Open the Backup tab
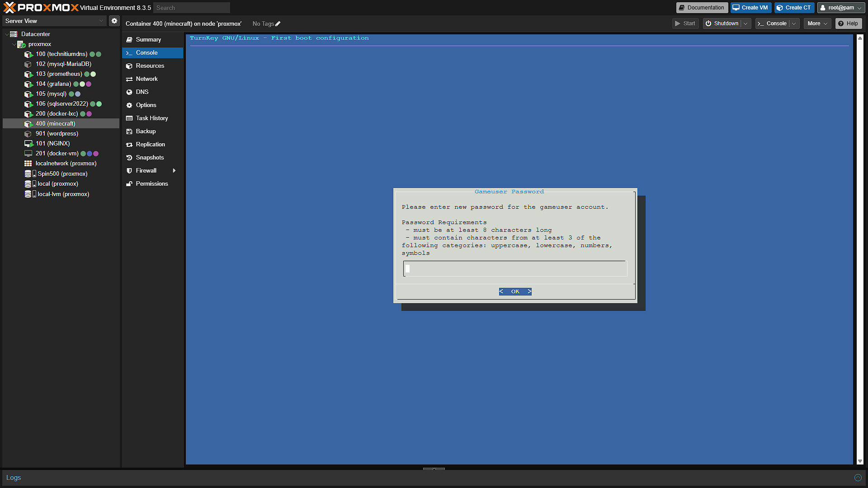Screen dimensions: 868x488 click(x=152, y=131)
